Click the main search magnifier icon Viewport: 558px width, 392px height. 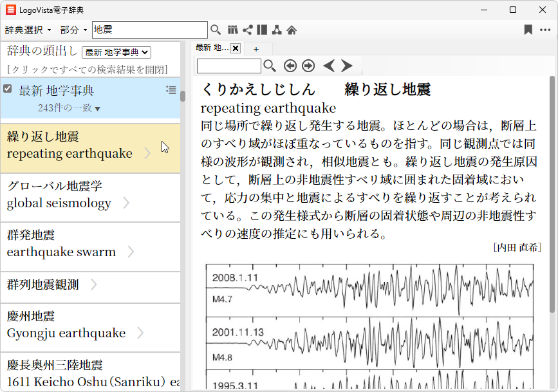pos(216,30)
